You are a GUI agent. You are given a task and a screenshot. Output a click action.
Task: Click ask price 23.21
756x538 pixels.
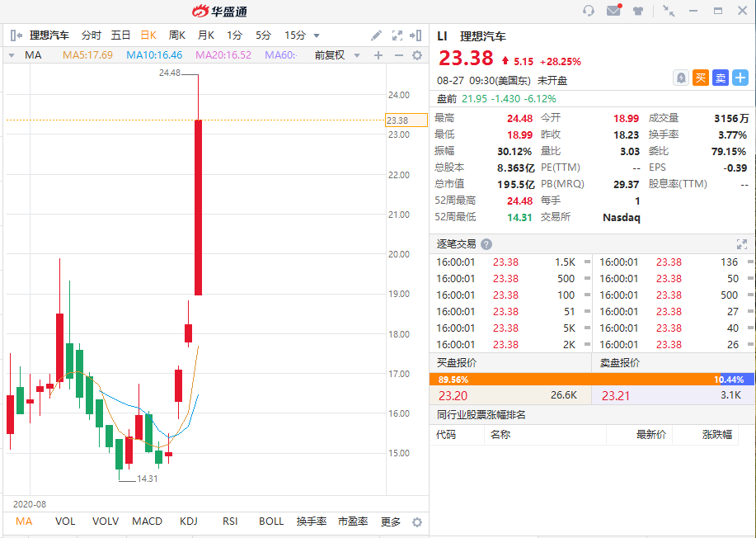(x=616, y=396)
